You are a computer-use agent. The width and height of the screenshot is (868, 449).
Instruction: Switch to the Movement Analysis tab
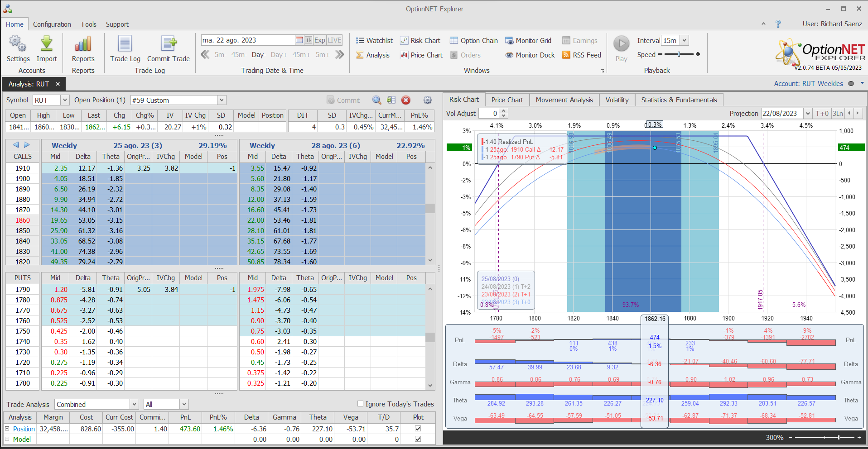(564, 100)
